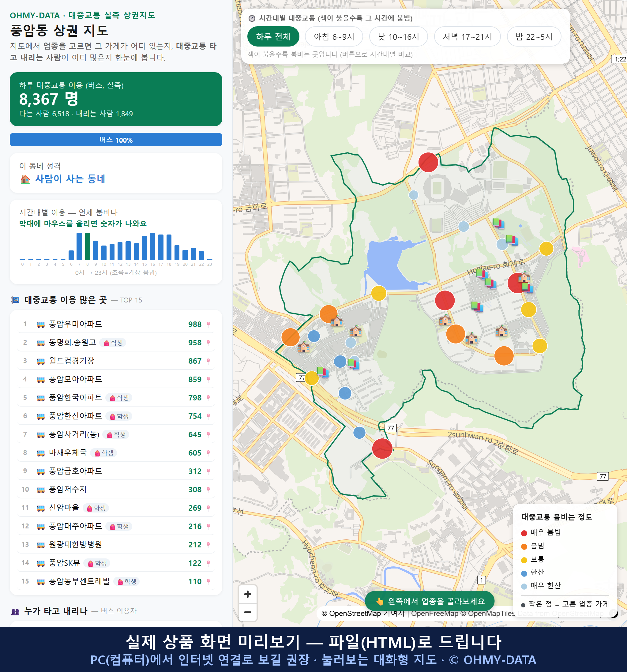Select the 월드컵경기장 row name
The width and height of the screenshot is (627, 672).
(72, 361)
